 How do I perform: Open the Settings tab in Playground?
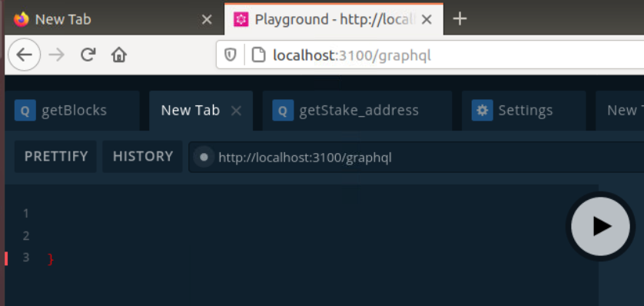pyautogui.click(x=524, y=111)
